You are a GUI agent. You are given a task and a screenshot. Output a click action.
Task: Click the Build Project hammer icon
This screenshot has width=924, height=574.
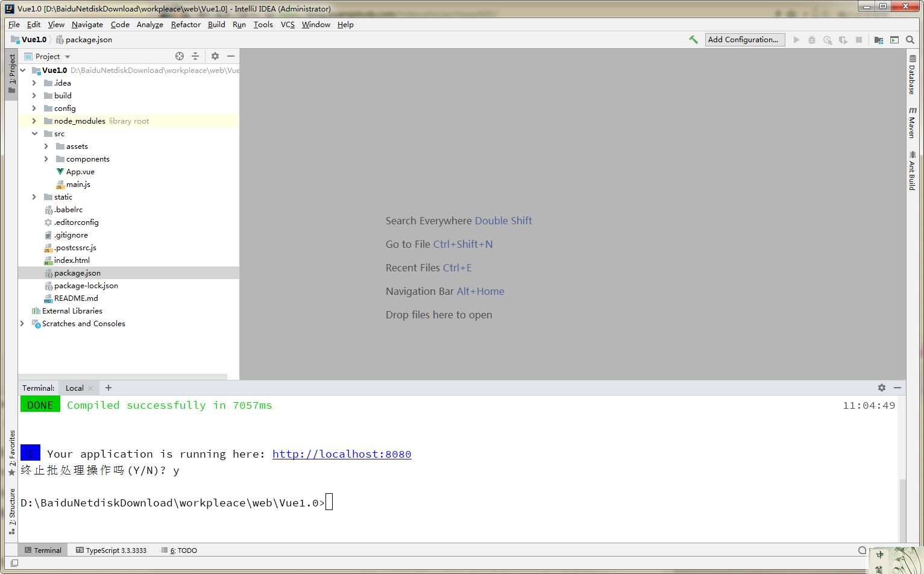[x=693, y=40]
